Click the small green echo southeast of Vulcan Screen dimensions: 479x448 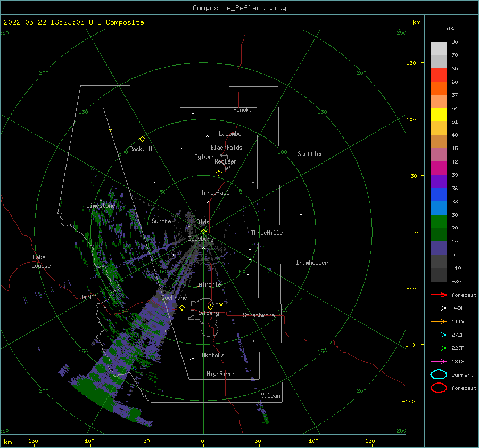(266, 418)
